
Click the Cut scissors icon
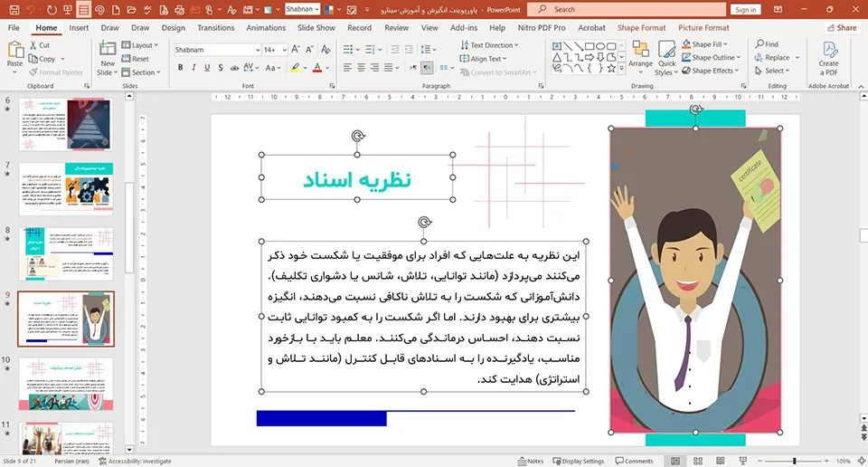coord(33,45)
